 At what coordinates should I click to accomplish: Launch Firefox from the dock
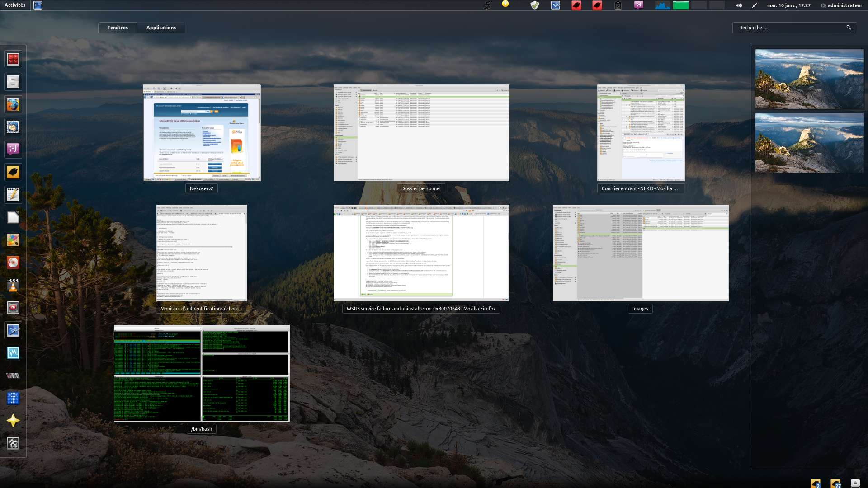click(13, 104)
